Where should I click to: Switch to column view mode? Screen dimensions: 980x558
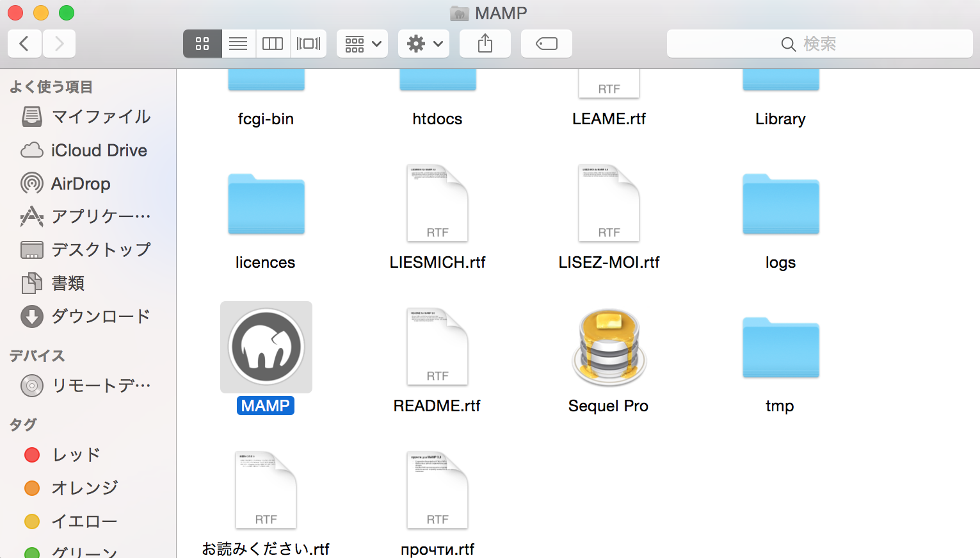point(273,44)
